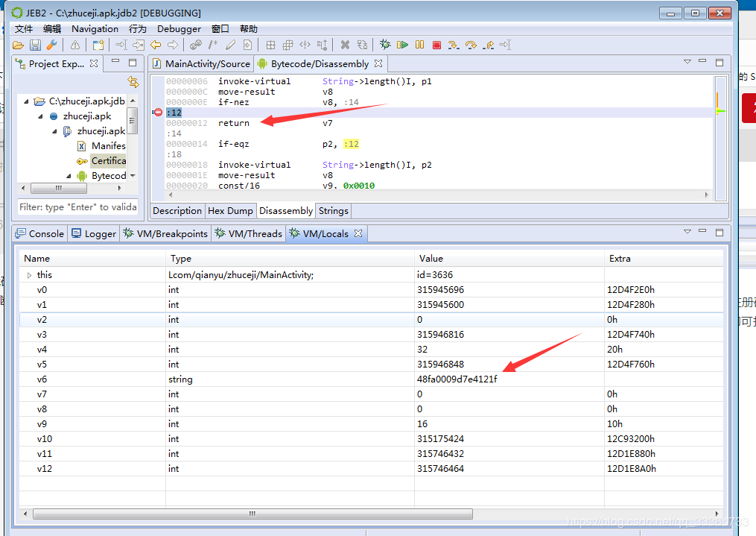Screen dimensions: 756x536
Task: Close the Bytecode/Disassembly tab
Action: point(378,63)
